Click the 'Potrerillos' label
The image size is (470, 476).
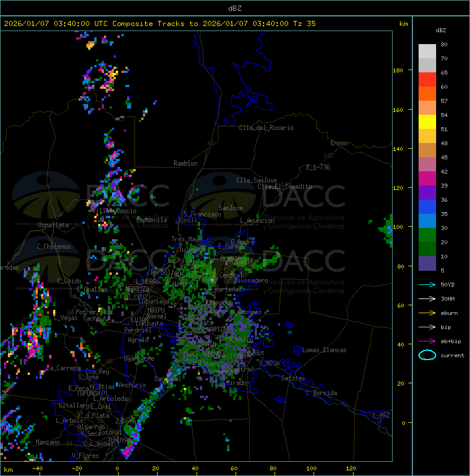tap(94, 312)
